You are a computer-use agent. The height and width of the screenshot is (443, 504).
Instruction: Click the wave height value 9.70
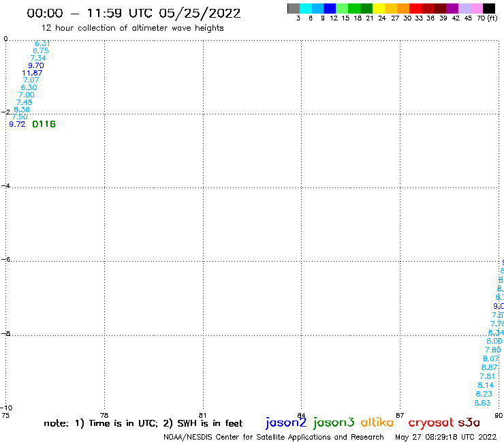36,65
